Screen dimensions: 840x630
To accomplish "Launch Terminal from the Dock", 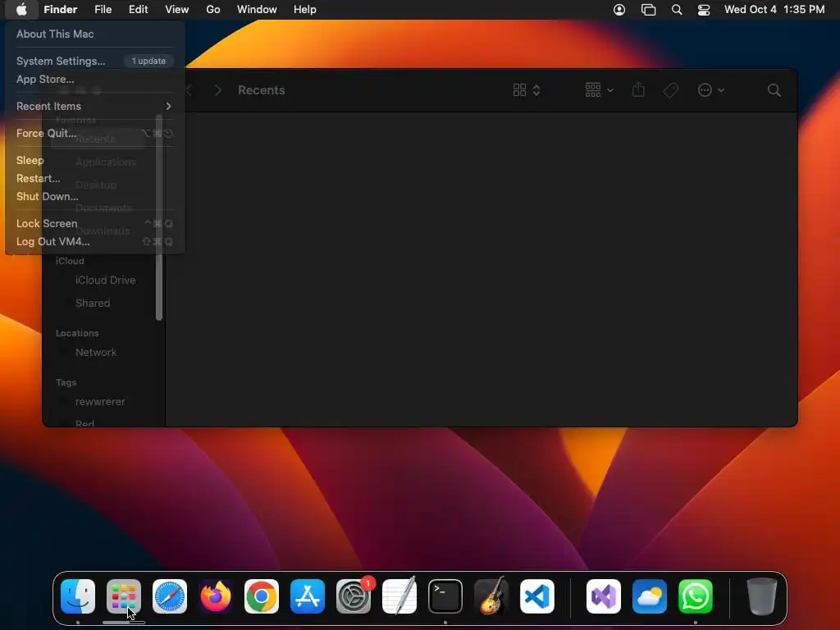I will [x=445, y=596].
